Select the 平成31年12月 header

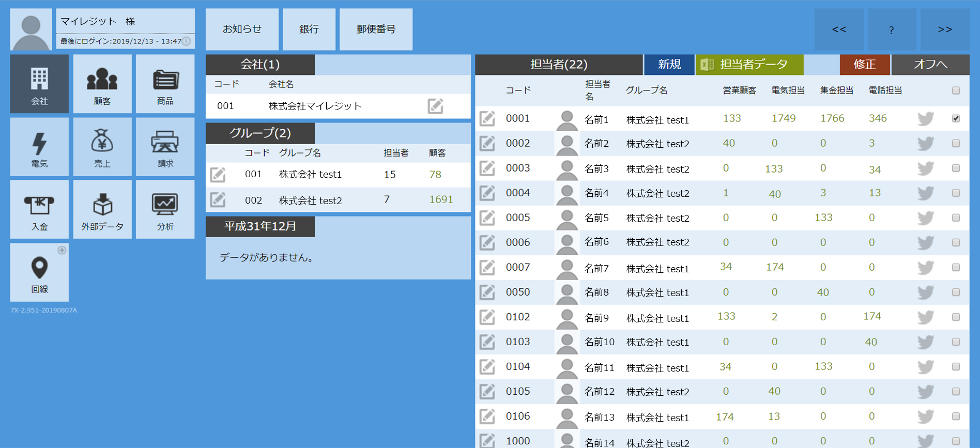point(260,226)
